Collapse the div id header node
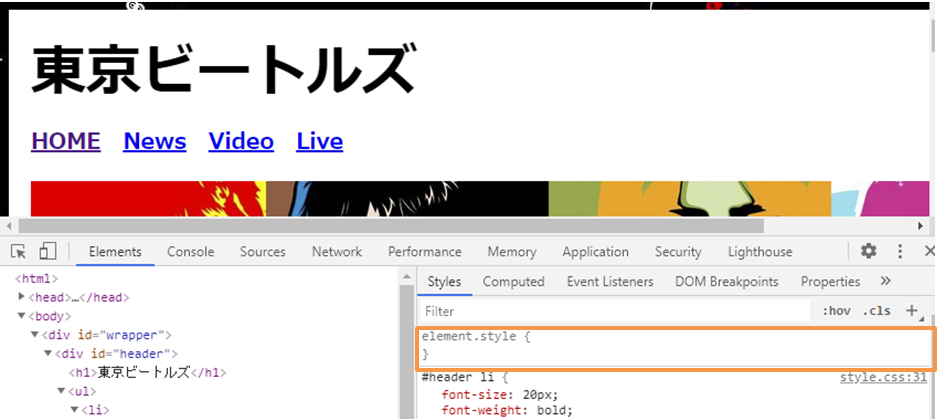Screen dimensions: 940x419 (47, 353)
